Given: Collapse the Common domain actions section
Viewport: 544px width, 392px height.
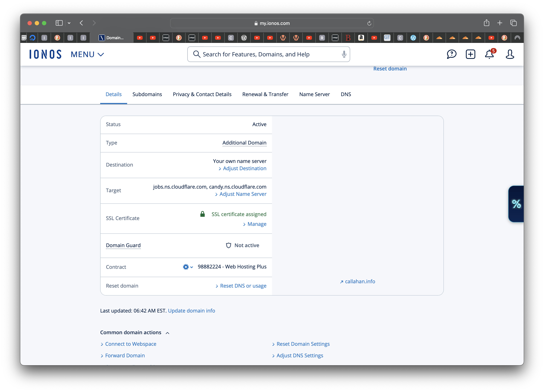Looking at the screenshot, I should click(x=167, y=333).
